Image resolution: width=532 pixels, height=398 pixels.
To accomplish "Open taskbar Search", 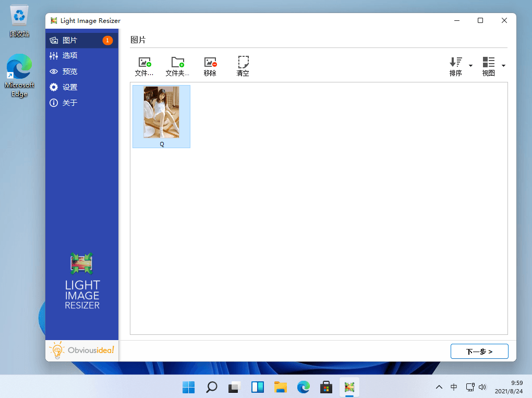I will (212, 387).
